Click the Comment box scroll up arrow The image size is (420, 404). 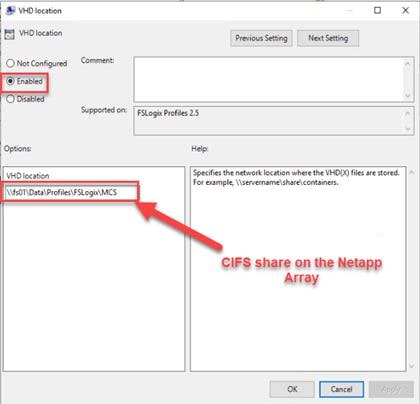tap(408, 63)
